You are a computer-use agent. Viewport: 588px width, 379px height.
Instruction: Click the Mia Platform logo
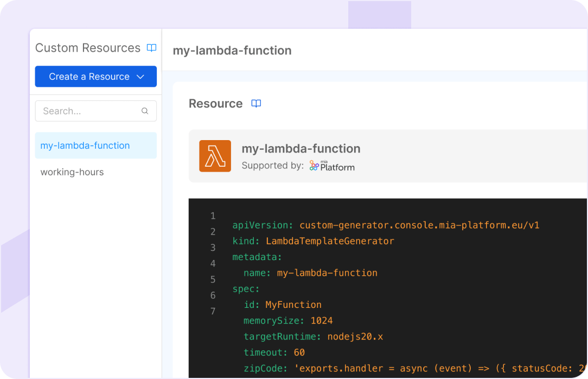coord(332,166)
